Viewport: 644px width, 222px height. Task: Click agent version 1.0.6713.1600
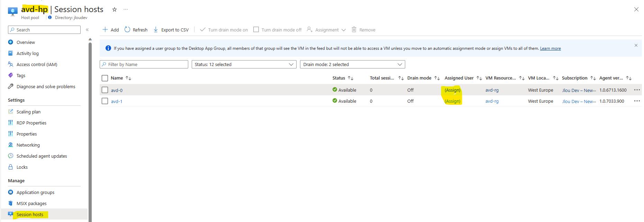[613, 90]
